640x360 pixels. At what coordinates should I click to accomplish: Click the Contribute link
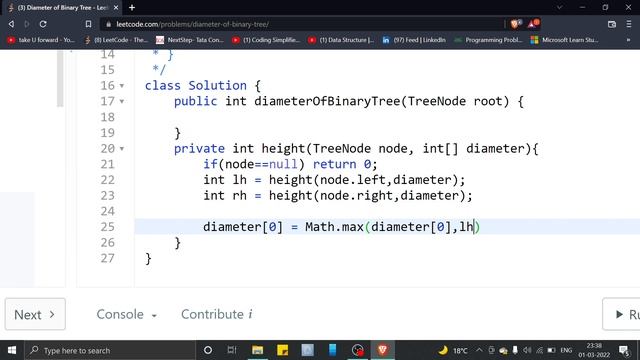217,314
